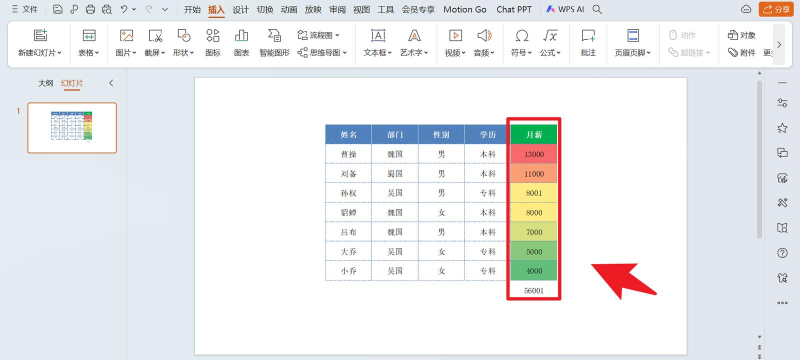Select slide 1 thumbnail in the panel
Screen dimensions: 800x360
coord(72,127)
